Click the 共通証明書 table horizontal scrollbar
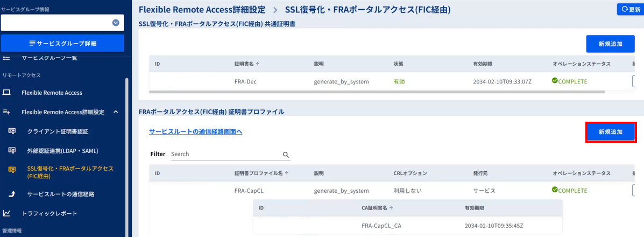The image size is (644, 237). click(377, 92)
